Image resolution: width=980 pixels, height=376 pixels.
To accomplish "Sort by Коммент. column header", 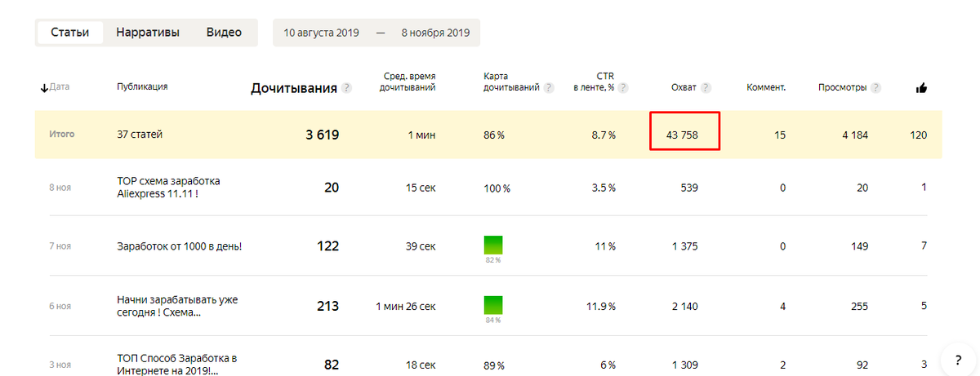I will coord(766,87).
